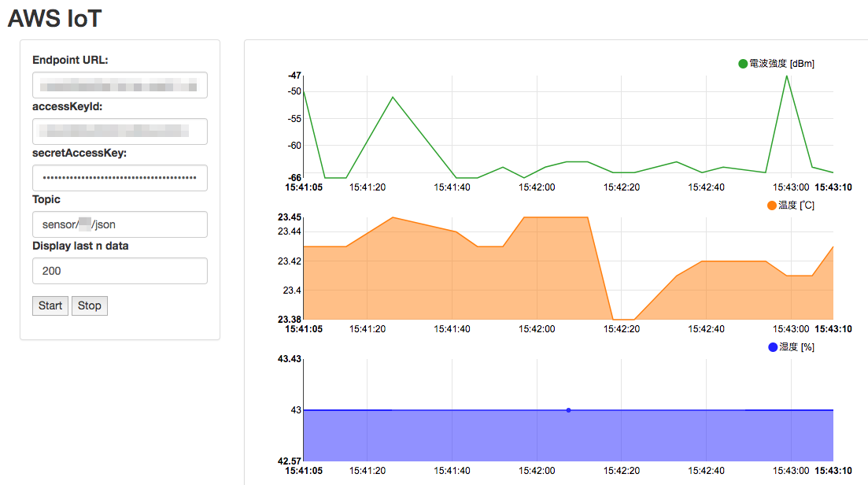This screenshot has width=868, height=485.
Task: Click the 電波強度 [dBm] legend text
Action: click(781, 64)
